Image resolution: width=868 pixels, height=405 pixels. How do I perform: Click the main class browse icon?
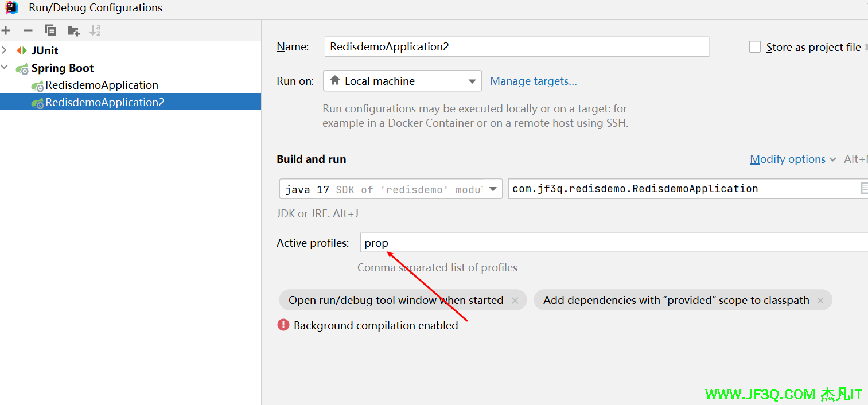coord(863,188)
